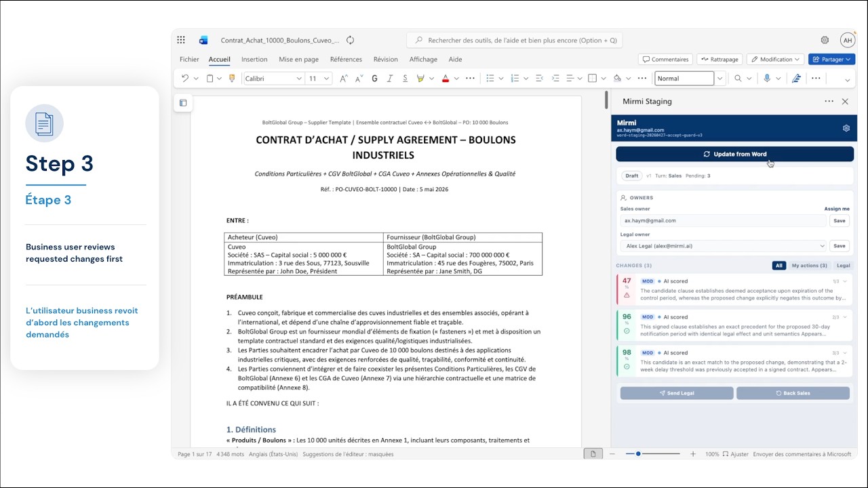Image resolution: width=868 pixels, height=488 pixels.
Task: Open more font options ellipsis
Action: point(470,79)
